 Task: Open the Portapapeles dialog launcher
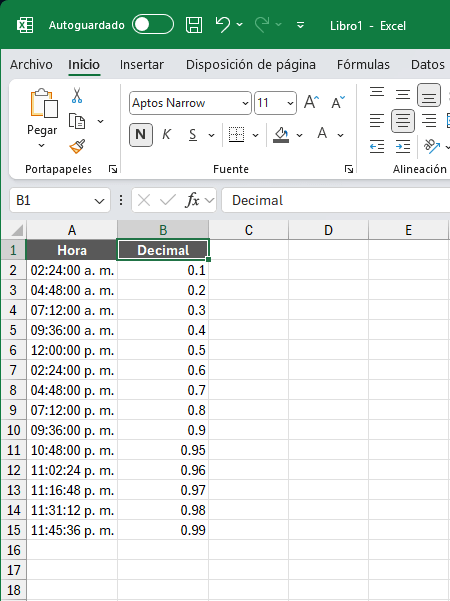[113, 169]
